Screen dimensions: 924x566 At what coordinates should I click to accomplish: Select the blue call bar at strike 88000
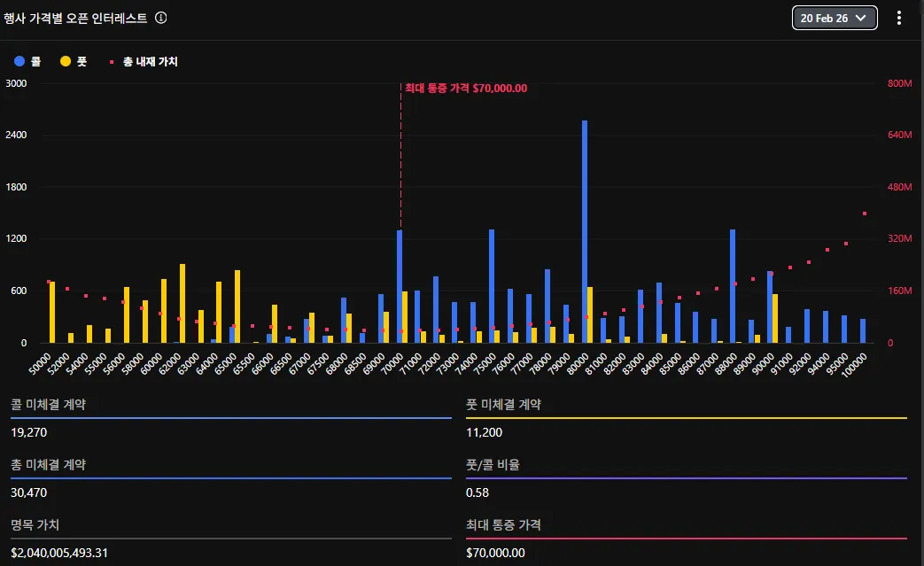pos(733,286)
